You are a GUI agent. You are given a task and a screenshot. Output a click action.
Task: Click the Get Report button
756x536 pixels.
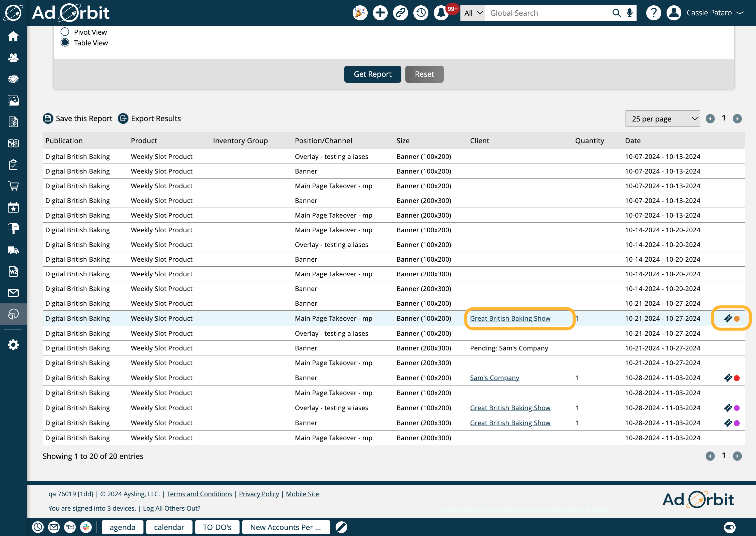[372, 74]
